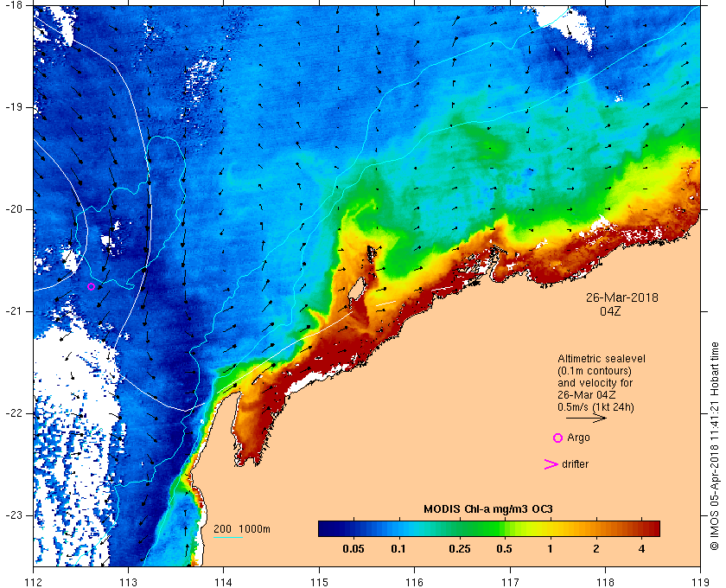This screenshot has width=726, height=588.
Task: Click latitude axis label -23
Action: pos(14,515)
